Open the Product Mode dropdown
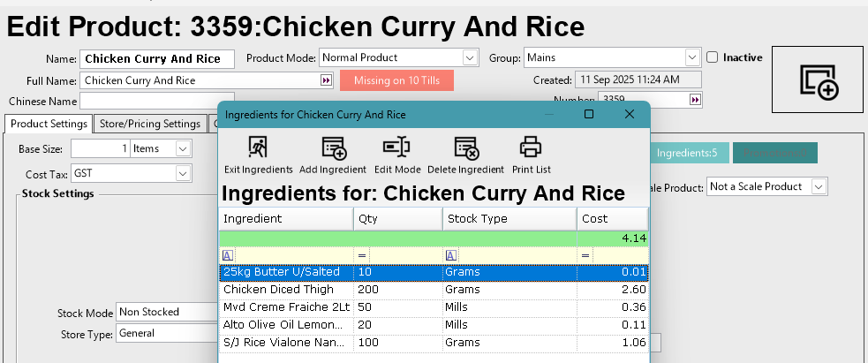Screen dimensions: 868x363 tap(470, 57)
